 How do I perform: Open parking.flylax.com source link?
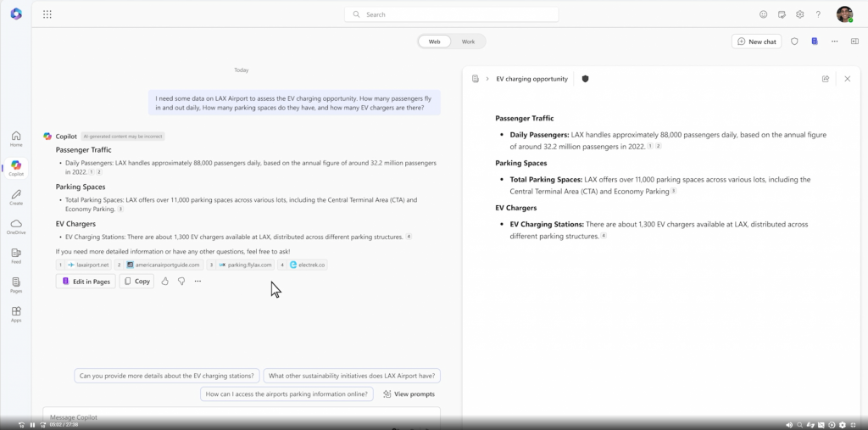click(241, 265)
